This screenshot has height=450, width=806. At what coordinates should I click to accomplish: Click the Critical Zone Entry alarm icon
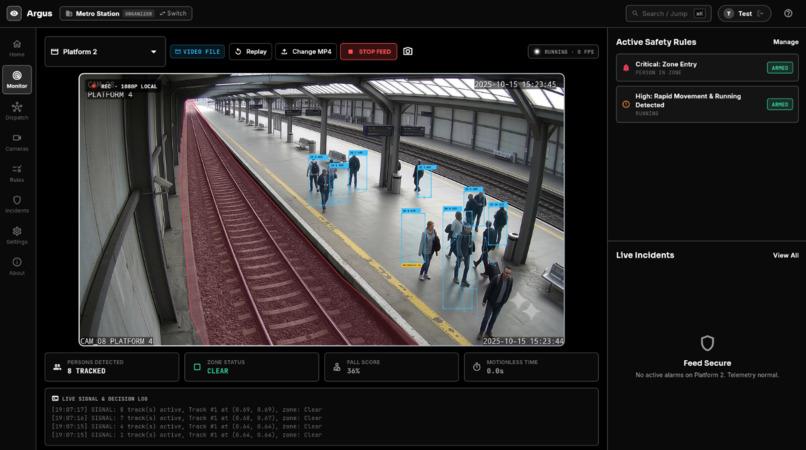626,68
